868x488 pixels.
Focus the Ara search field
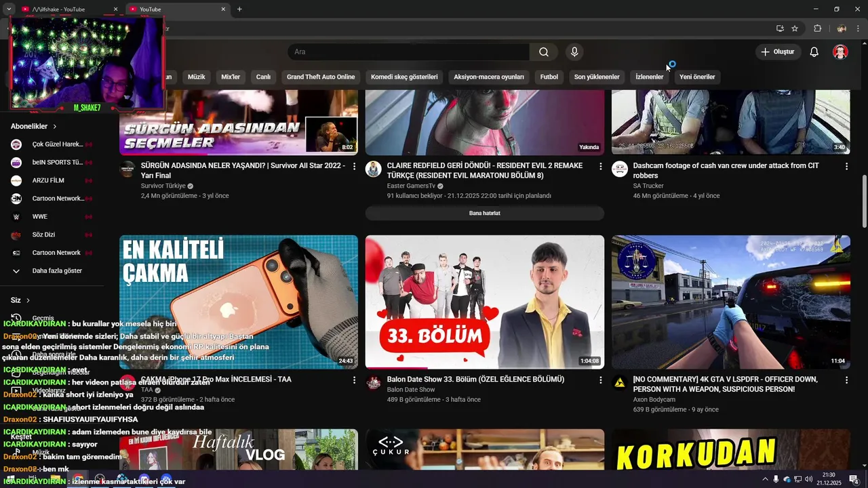(x=408, y=52)
